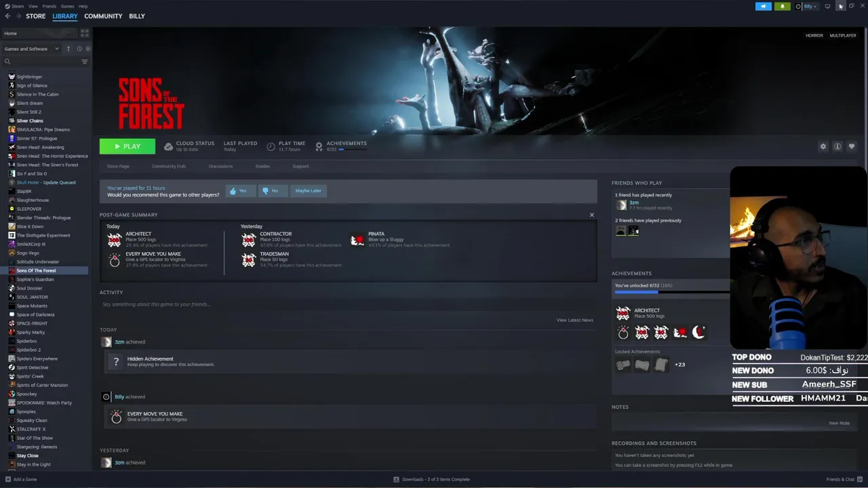The height and width of the screenshot is (488, 868).
Task: Toggle the ready to play filter icon
Action: [88, 49]
